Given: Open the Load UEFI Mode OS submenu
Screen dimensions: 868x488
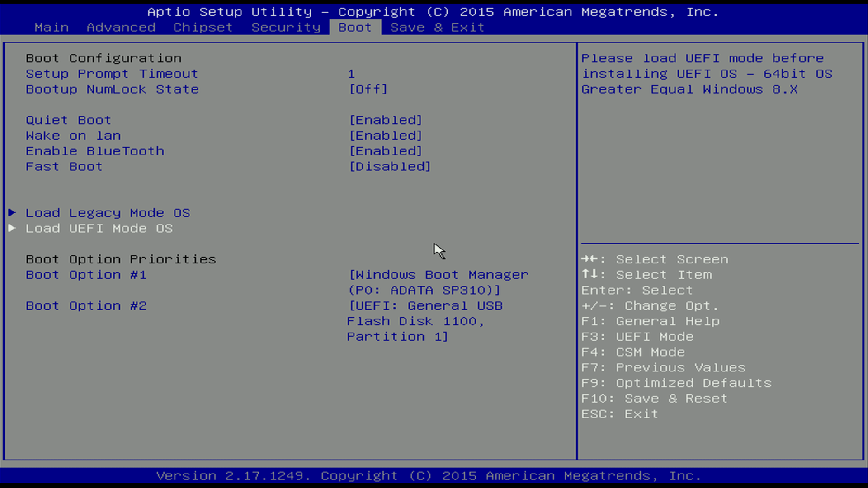Looking at the screenshot, I should tap(99, 229).
